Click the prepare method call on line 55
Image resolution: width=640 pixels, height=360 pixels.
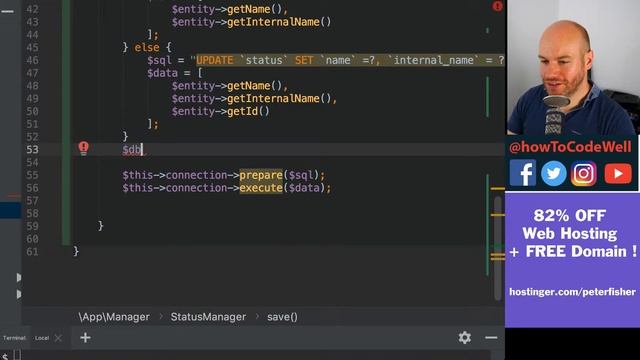[261, 175]
